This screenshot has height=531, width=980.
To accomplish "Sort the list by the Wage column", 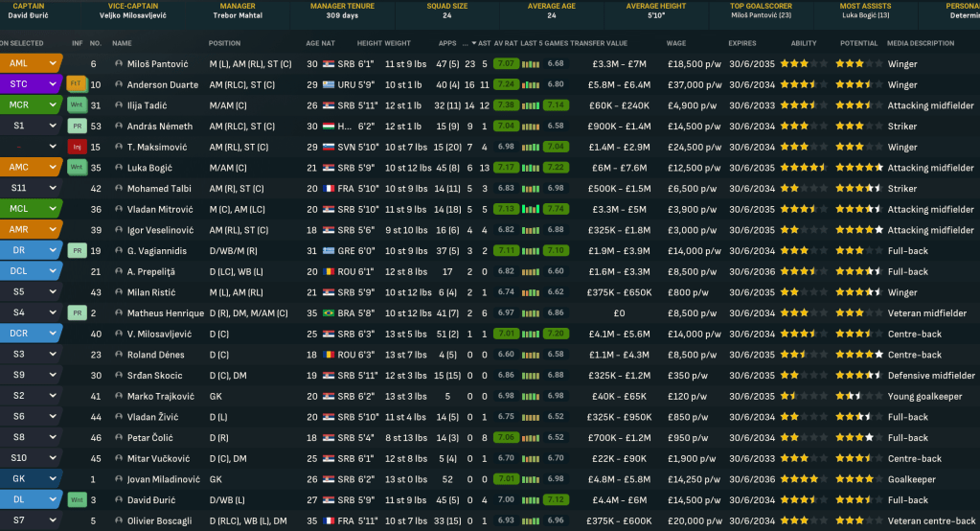I will 676,43.
